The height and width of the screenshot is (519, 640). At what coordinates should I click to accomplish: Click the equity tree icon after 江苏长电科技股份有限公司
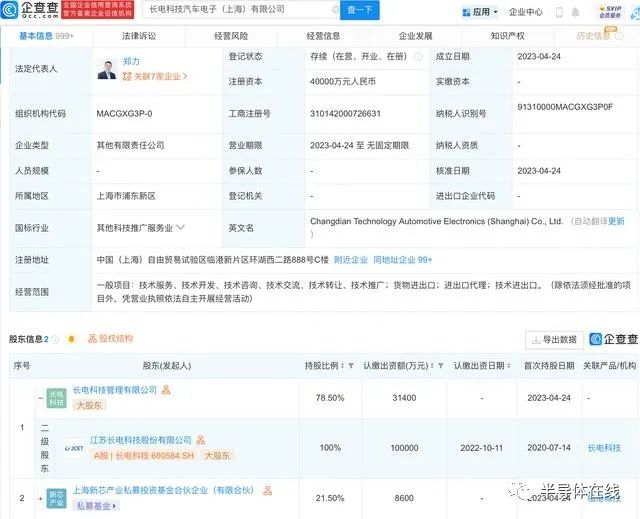pyautogui.click(x=200, y=440)
